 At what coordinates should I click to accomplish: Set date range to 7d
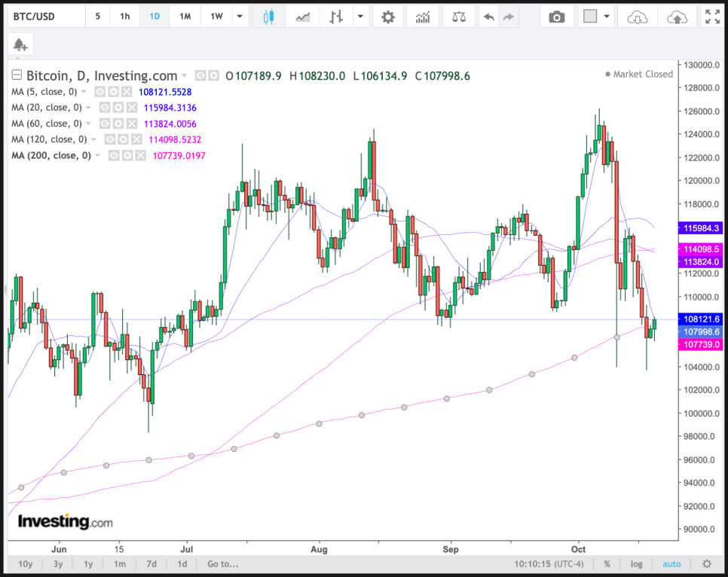[151, 564]
